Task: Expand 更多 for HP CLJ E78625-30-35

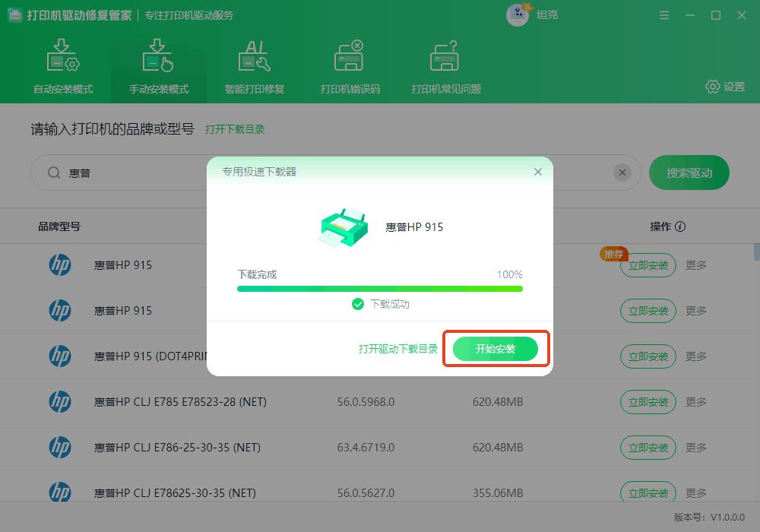Action: pos(696,492)
